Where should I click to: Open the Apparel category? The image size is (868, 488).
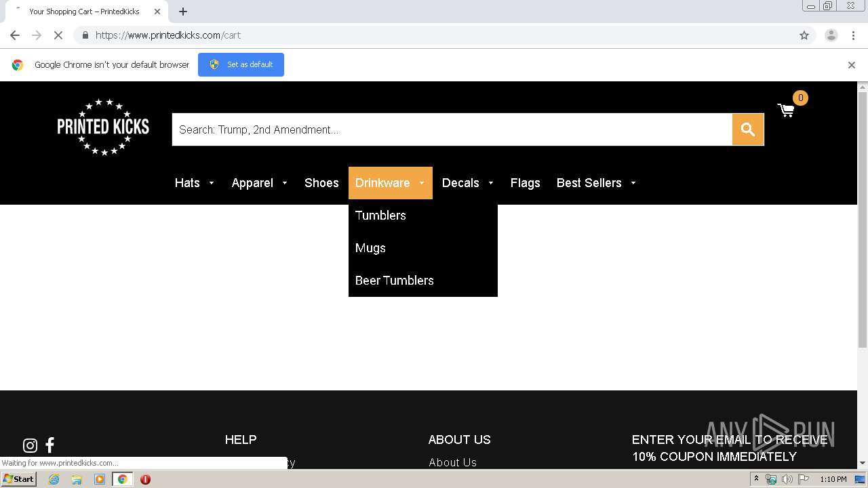(252, 183)
